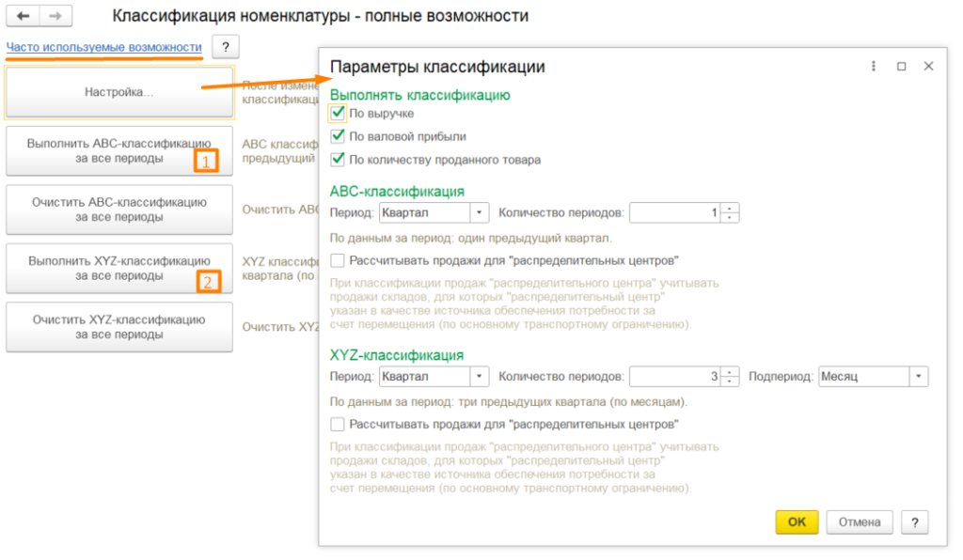Click the ABC-классификация section heading
Viewport: 963px width, 560px height.
pos(397,192)
